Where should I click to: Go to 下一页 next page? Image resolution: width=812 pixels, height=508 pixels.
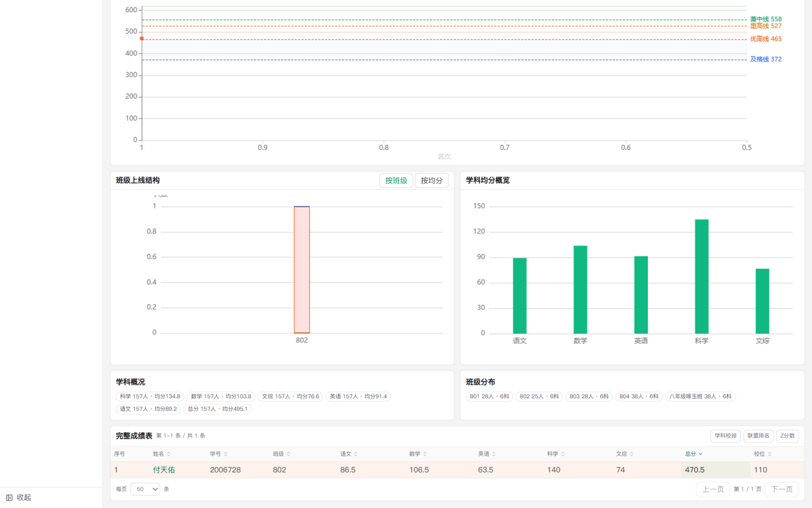pos(782,489)
